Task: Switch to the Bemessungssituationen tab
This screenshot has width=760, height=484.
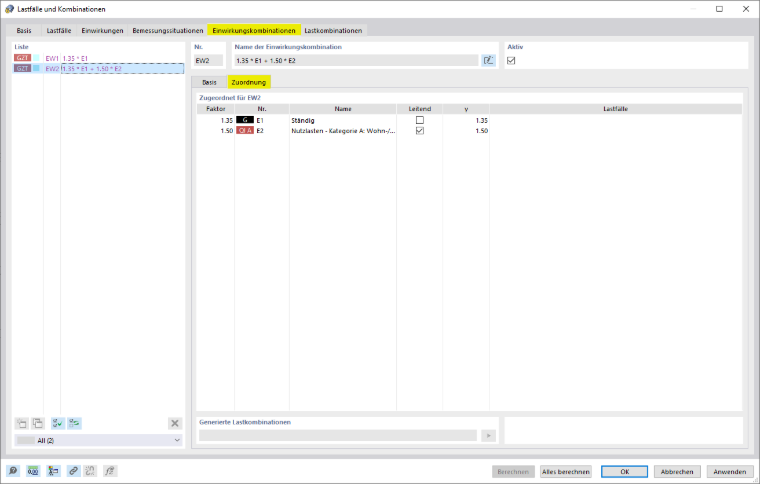Action: [168, 31]
